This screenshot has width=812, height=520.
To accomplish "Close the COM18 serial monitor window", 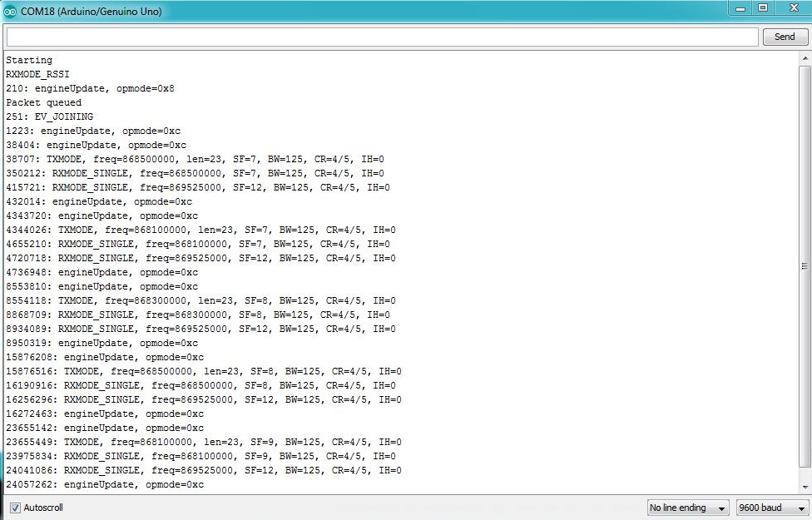I will pyautogui.click(x=794, y=7).
